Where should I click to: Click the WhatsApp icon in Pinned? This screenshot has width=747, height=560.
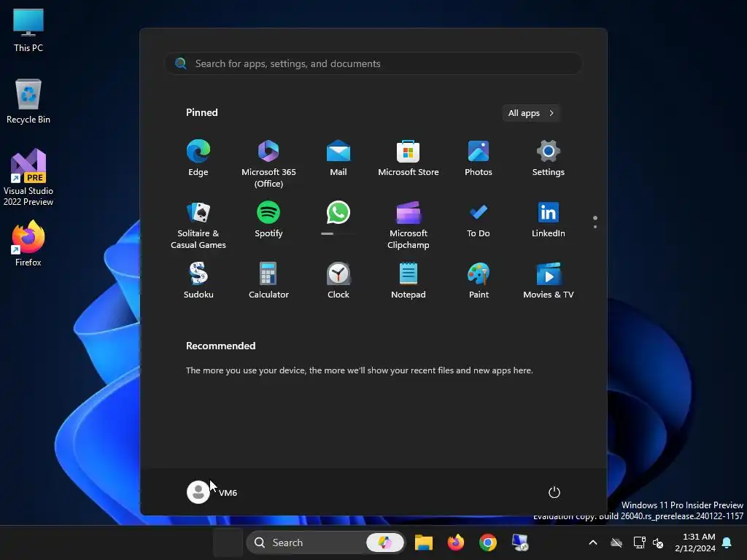click(338, 212)
